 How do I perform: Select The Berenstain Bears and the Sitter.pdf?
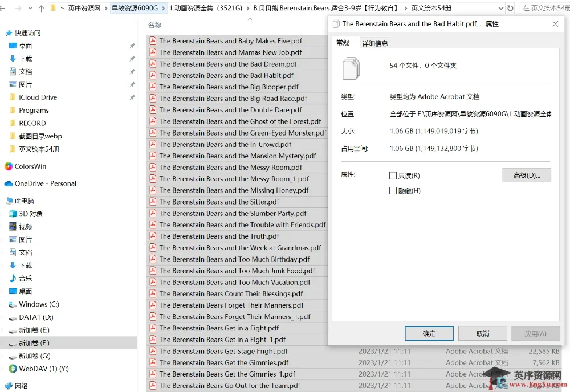(219, 202)
